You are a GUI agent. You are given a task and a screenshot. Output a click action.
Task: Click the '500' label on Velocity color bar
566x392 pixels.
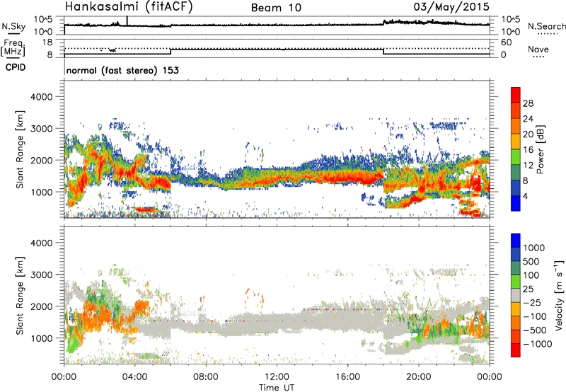tap(531, 261)
